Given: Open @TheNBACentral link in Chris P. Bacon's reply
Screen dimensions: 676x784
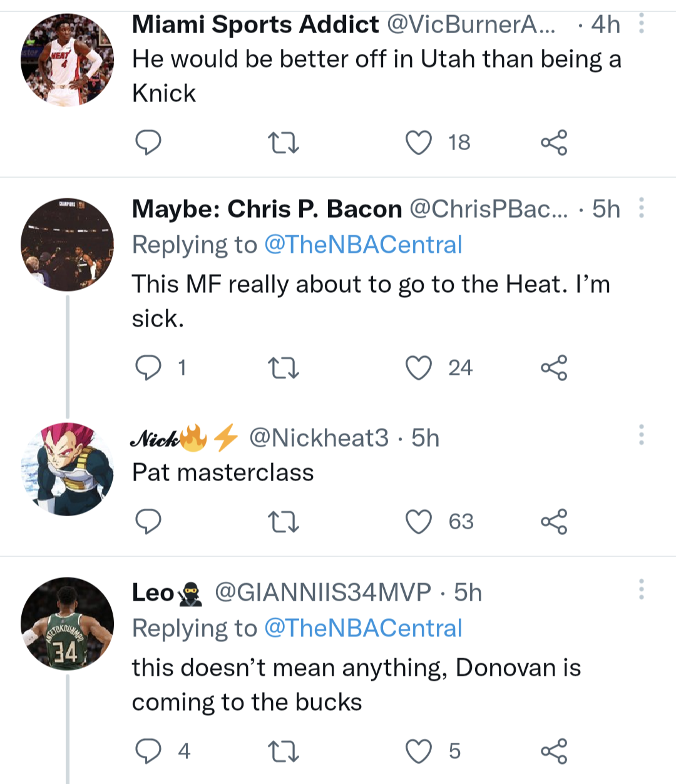Looking at the screenshot, I should pos(363,245).
